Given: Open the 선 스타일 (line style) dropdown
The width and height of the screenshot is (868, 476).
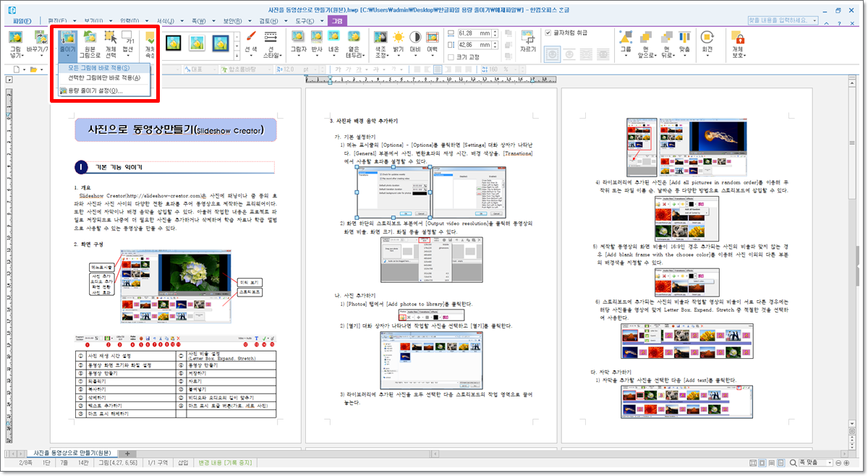Looking at the screenshot, I should click(271, 44).
